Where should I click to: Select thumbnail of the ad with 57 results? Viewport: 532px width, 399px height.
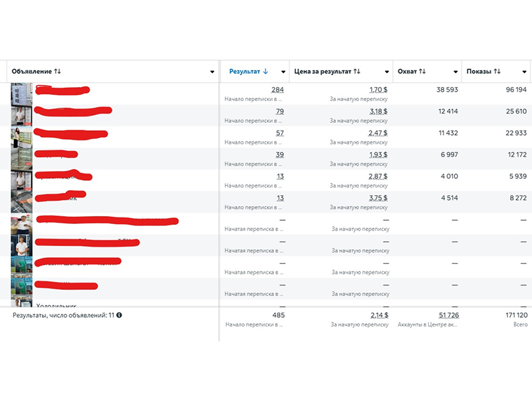[x=21, y=137]
